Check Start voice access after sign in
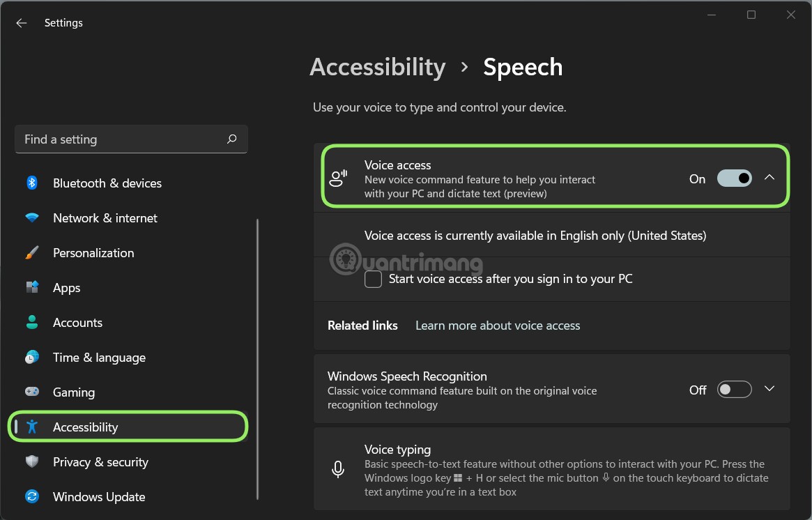 373,279
